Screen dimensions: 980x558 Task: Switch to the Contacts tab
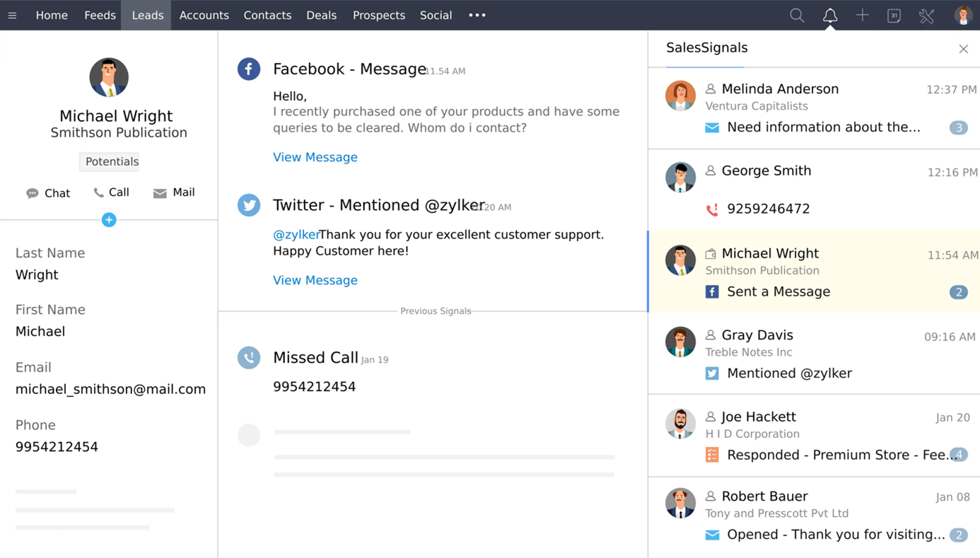(x=267, y=15)
